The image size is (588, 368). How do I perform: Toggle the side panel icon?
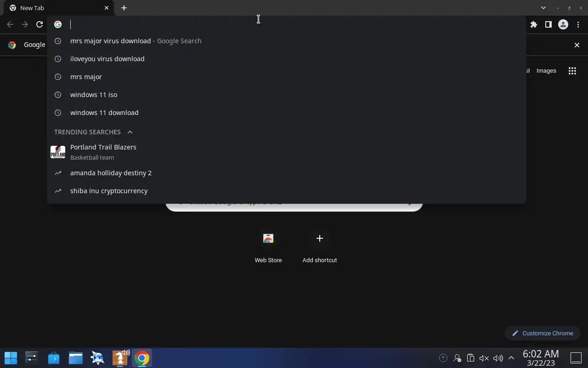[x=548, y=24]
